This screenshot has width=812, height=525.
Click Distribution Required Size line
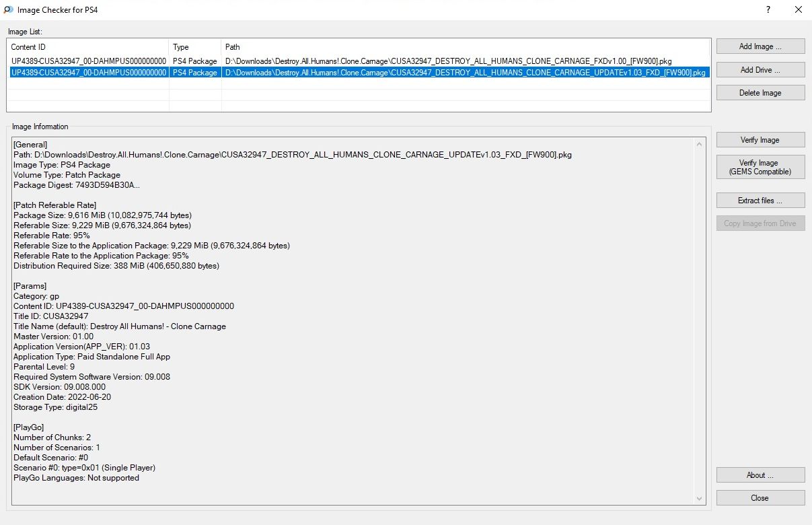(116, 266)
